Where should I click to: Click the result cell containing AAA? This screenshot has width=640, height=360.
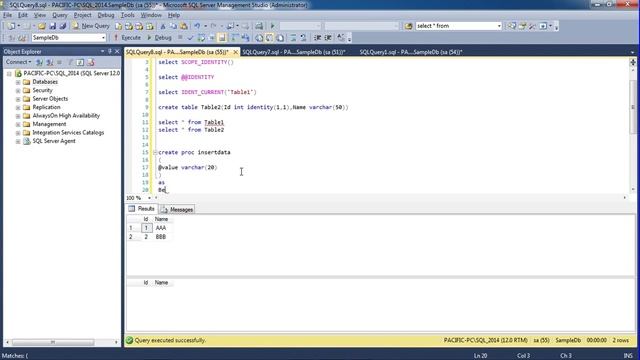161,228
